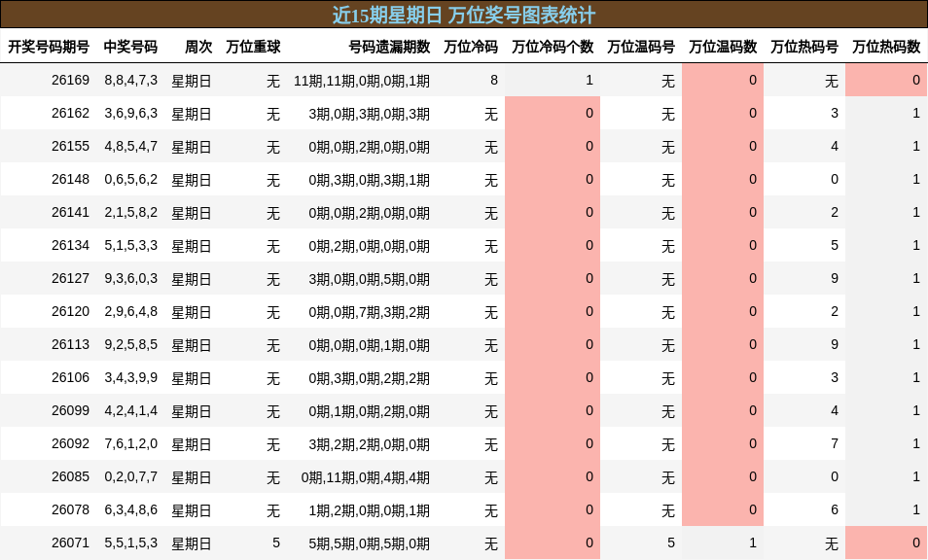Screen dimensions: 928x560
Task: Click omission cell 0期,3期,0期,2期,2期
Action: [370, 379]
